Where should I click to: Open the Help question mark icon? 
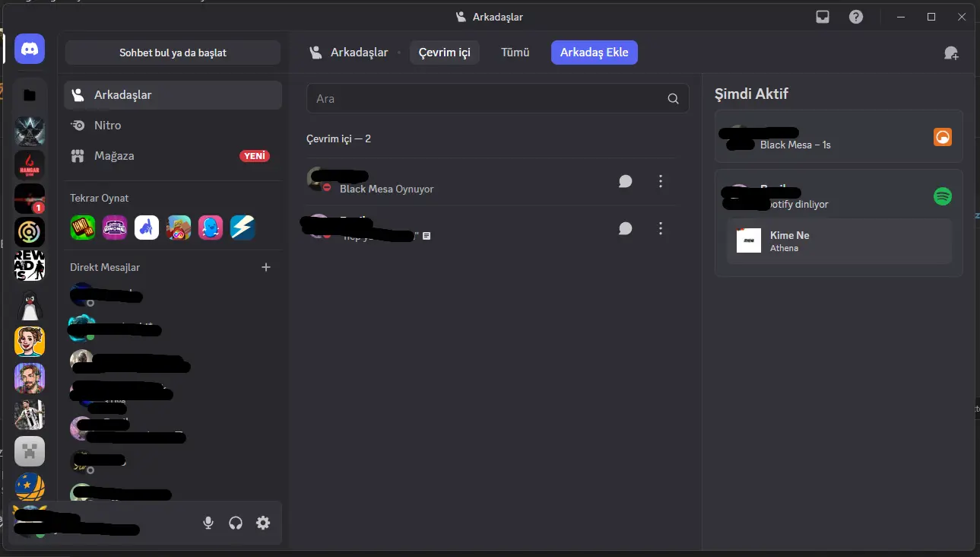tap(856, 17)
